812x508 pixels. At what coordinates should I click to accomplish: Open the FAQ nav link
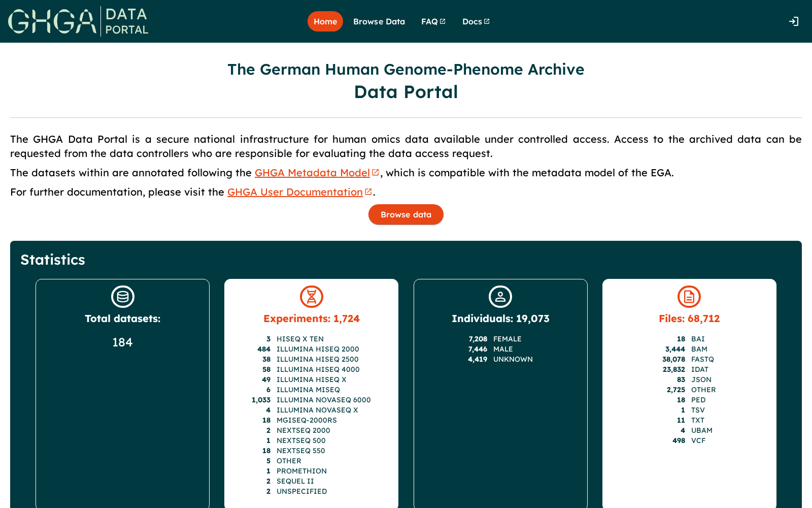pyautogui.click(x=433, y=21)
